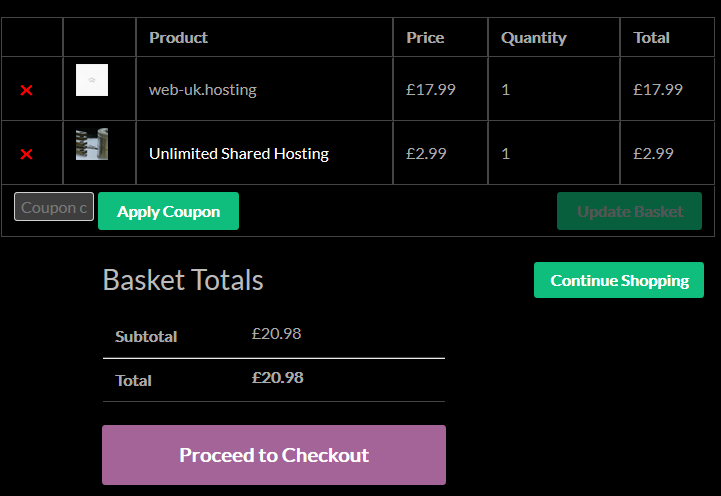This screenshot has width=721, height=496.
Task: Click the Proceed to Checkout button
Action: [274, 455]
